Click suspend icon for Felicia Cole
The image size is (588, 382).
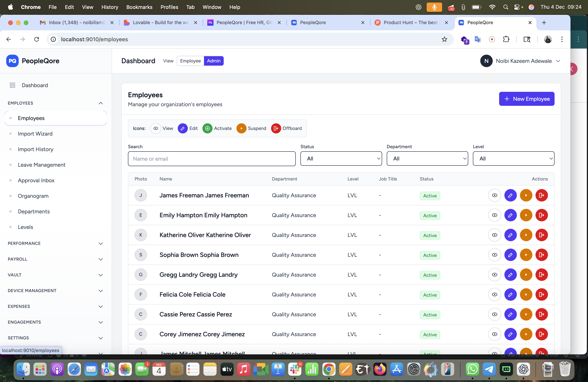click(526, 294)
